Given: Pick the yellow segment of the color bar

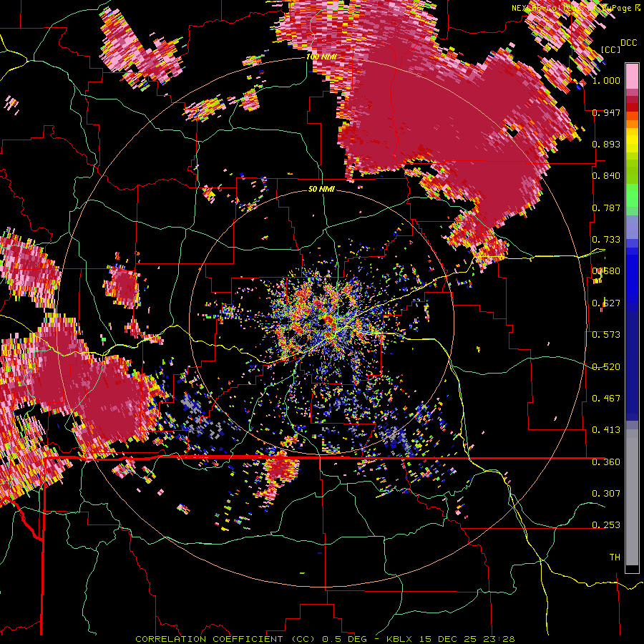Looking at the screenshot, I should 632,141.
